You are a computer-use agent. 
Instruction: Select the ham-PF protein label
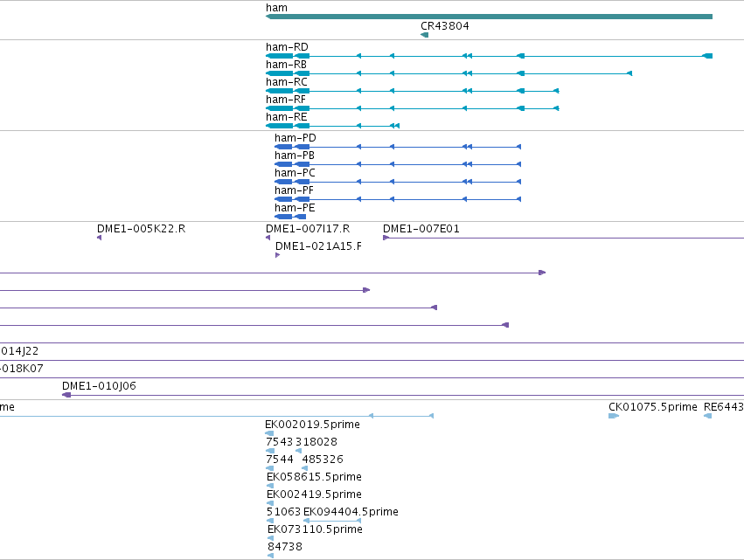[x=294, y=190]
